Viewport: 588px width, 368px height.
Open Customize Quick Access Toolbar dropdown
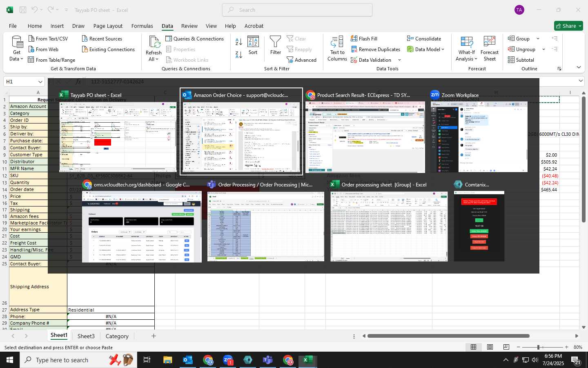66,10
